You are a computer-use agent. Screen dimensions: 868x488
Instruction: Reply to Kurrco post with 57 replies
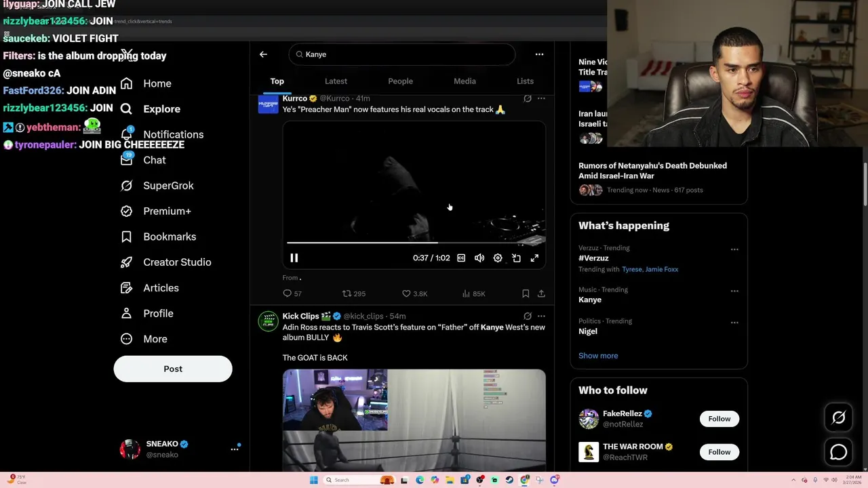click(x=292, y=293)
